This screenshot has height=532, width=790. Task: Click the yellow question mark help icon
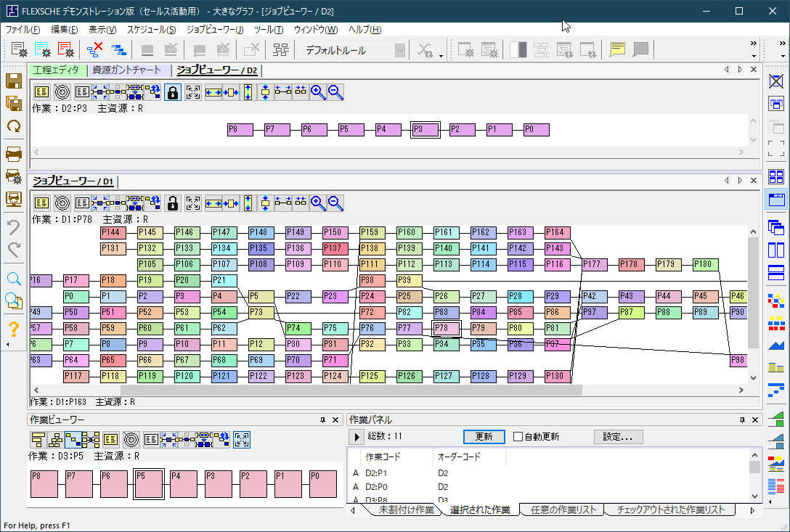13,330
